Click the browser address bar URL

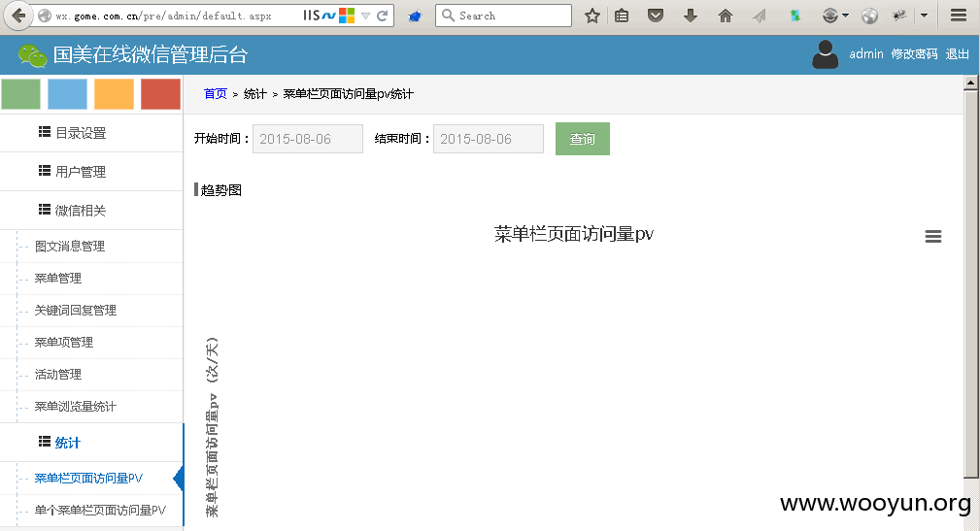point(164,17)
